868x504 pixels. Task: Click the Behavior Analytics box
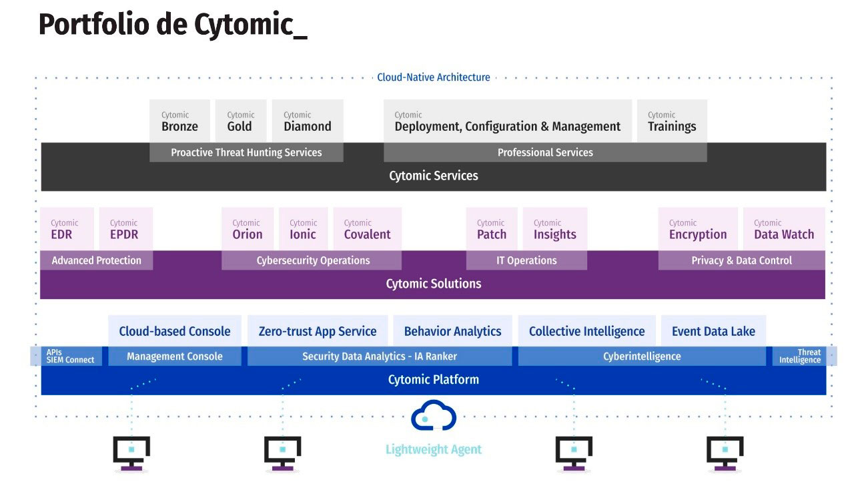coord(452,331)
